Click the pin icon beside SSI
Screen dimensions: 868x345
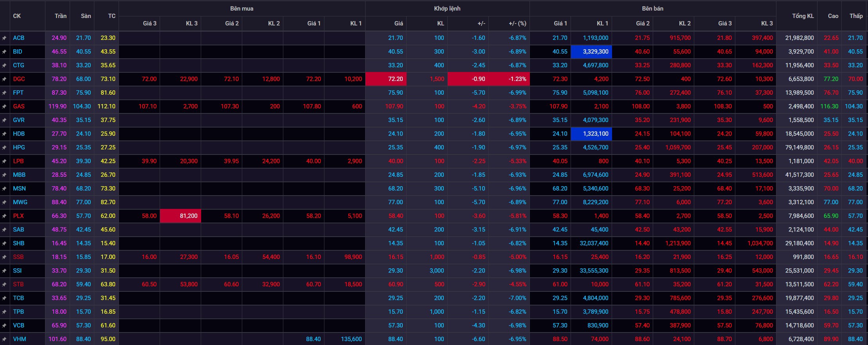tap(4, 271)
